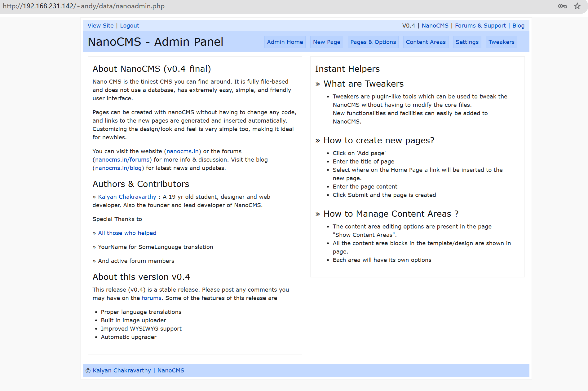Click 'How to Manage Content Areas ?' heading
The width and height of the screenshot is (588, 391).
tap(391, 214)
